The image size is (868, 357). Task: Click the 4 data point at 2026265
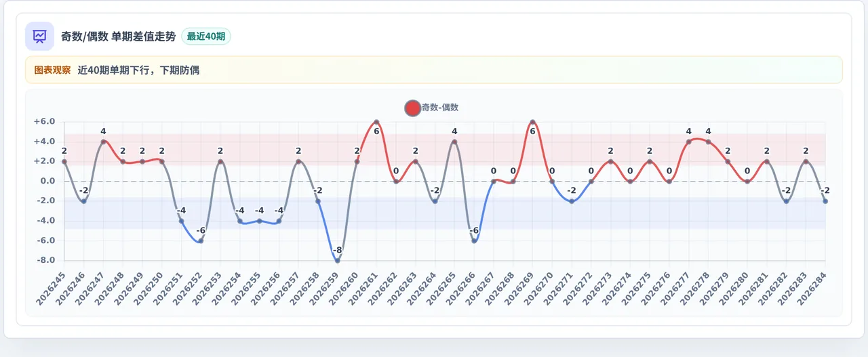454,142
